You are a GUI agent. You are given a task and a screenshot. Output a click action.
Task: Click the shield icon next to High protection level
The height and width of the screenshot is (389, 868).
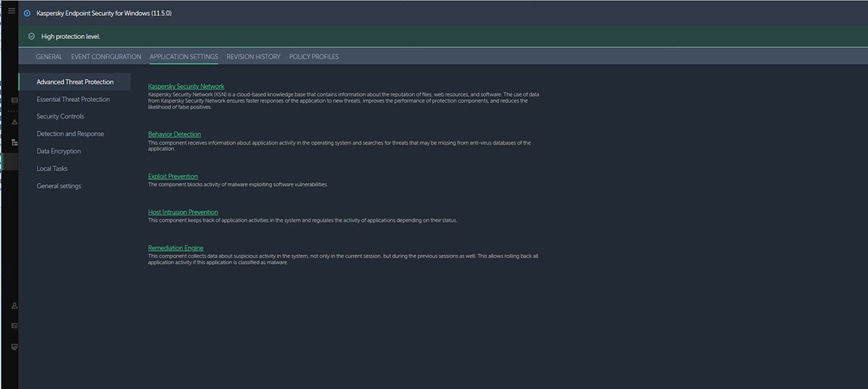(31, 36)
